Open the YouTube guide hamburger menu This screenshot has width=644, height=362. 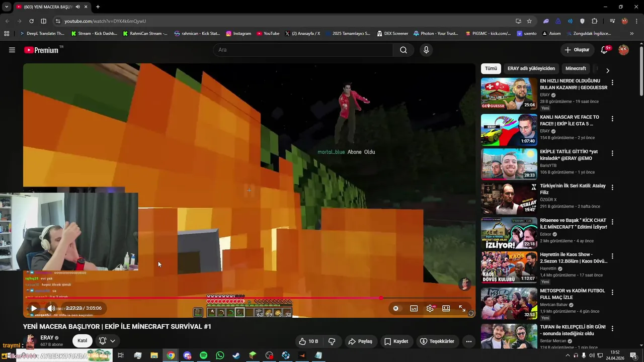point(12,50)
